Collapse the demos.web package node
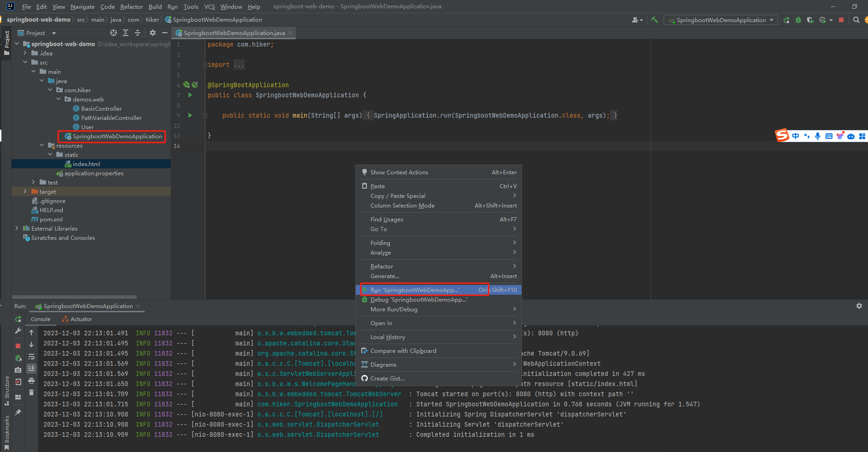 click(x=59, y=99)
